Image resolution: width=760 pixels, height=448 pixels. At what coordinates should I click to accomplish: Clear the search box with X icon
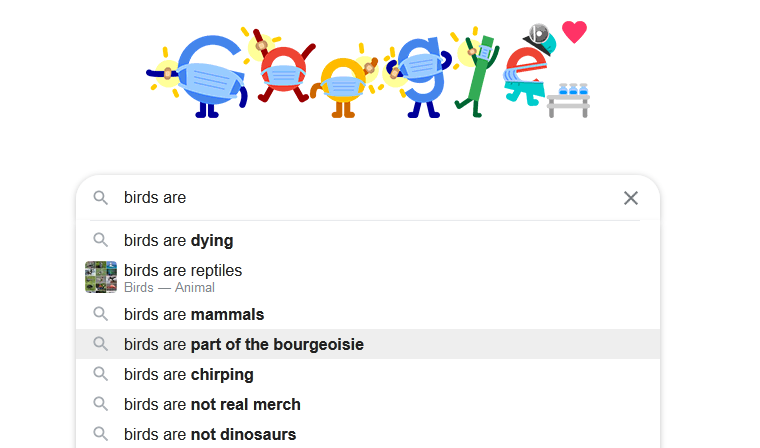tap(631, 198)
